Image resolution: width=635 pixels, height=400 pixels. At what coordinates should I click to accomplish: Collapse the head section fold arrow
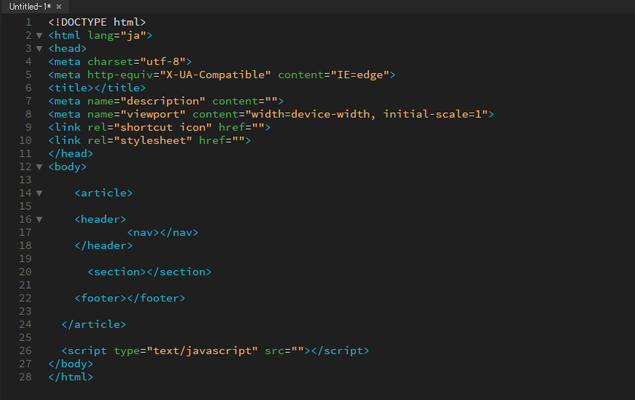coord(39,48)
